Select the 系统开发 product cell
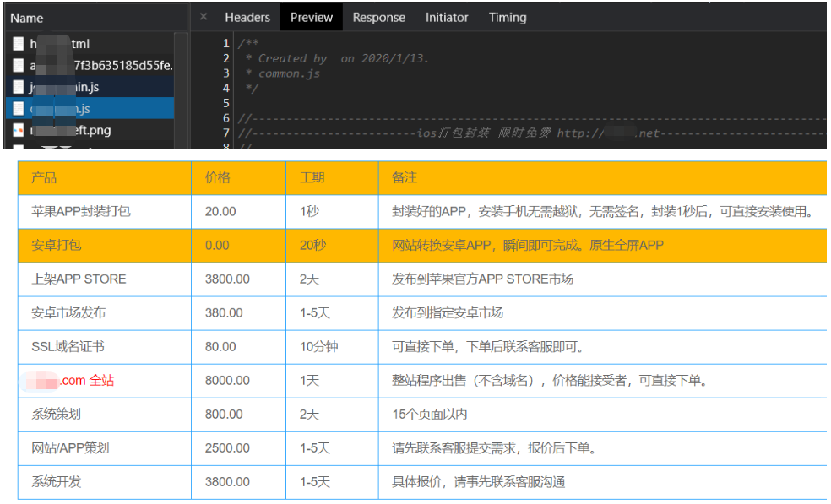This screenshot has width=831, height=504. (105, 482)
